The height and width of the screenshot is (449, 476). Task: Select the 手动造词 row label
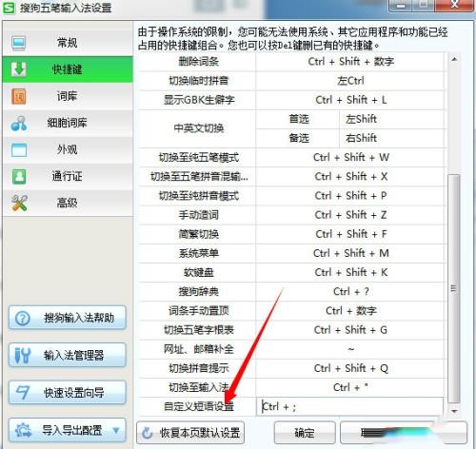tap(199, 215)
